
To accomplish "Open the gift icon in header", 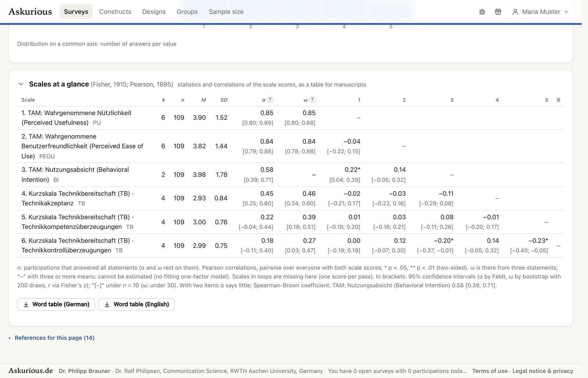I will click(498, 12).
